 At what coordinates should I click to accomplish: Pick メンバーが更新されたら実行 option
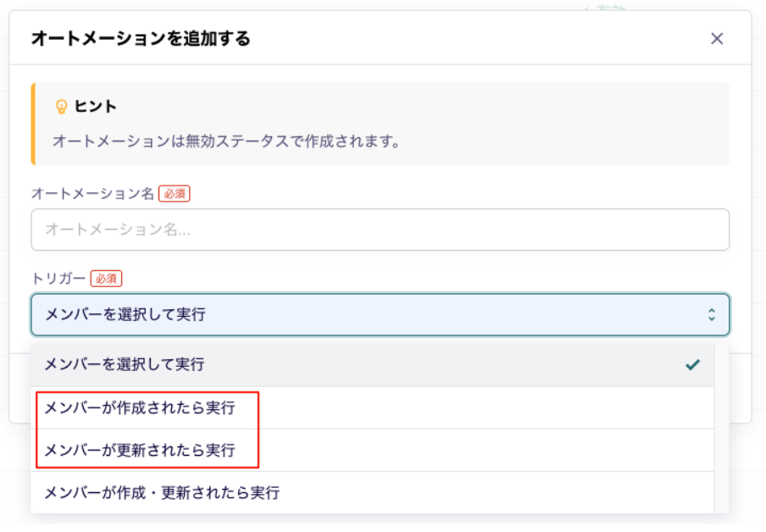pyautogui.click(x=140, y=450)
